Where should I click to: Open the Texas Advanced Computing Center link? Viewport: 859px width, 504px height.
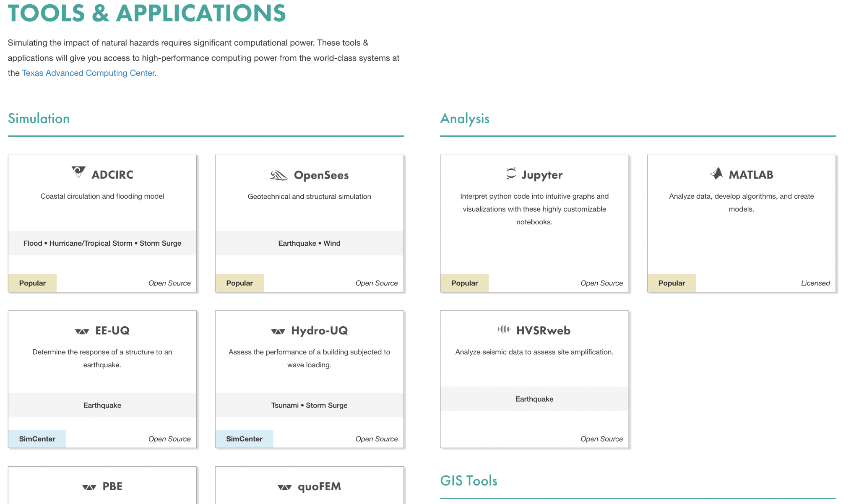click(x=88, y=73)
